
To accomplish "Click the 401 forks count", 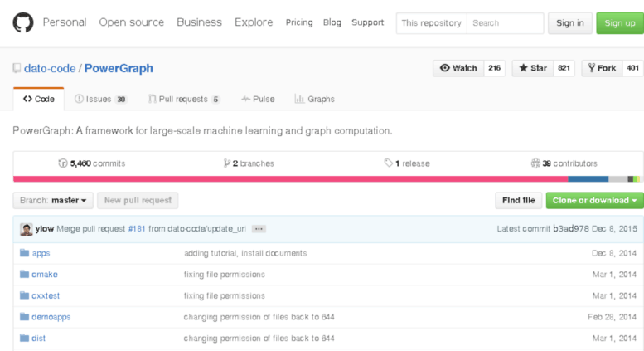I will pos(633,68).
